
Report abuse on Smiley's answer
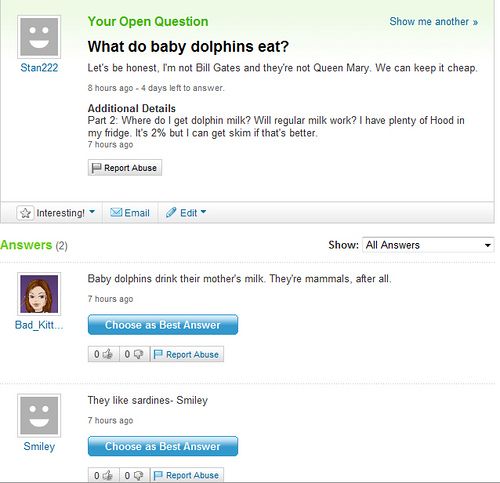tap(187, 475)
